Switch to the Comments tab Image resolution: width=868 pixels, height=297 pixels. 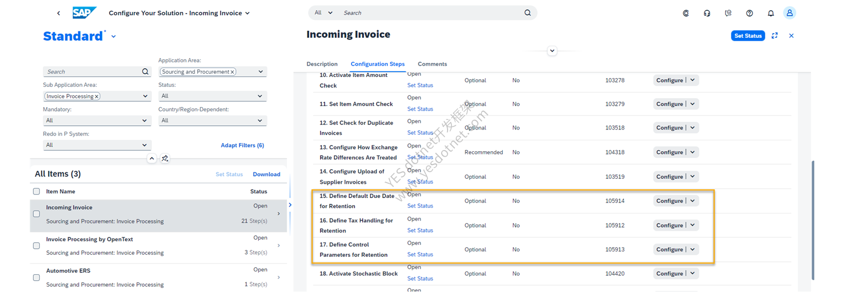click(x=432, y=64)
